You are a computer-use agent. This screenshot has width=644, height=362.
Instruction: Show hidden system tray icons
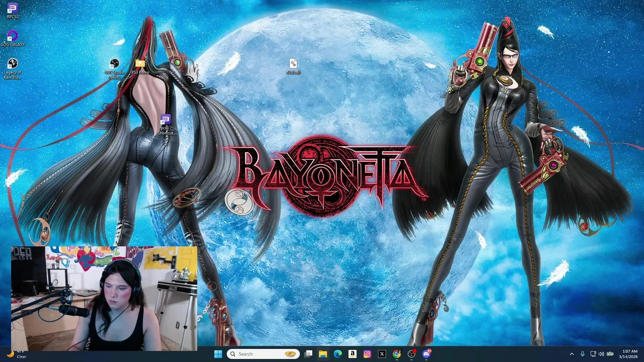tap(572, 354)
